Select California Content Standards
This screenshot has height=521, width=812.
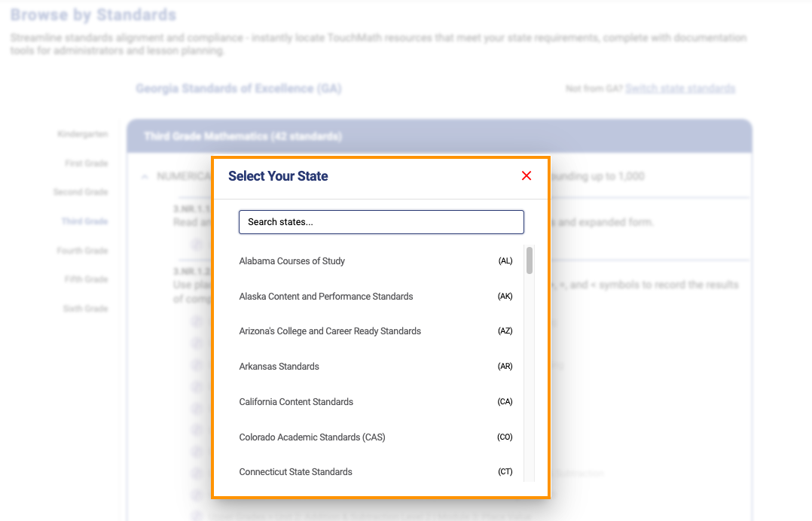click(376, 402)
